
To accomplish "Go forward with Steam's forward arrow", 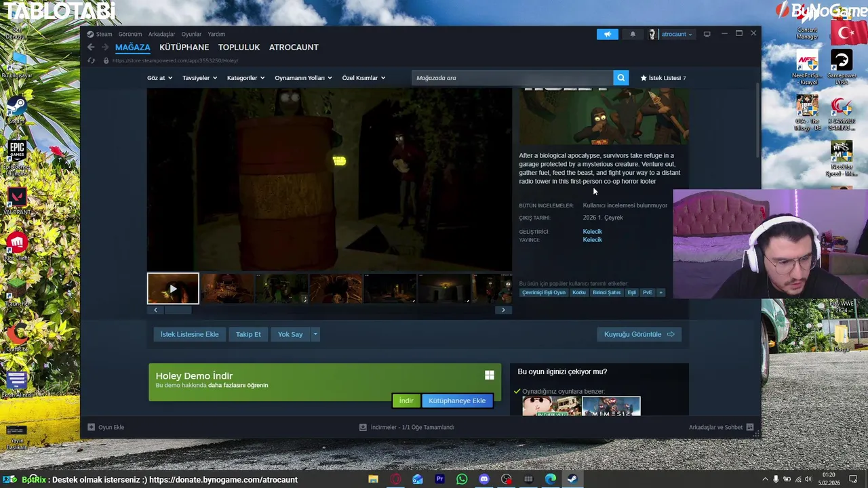I will pyautogui.click(x=105, y=47).
